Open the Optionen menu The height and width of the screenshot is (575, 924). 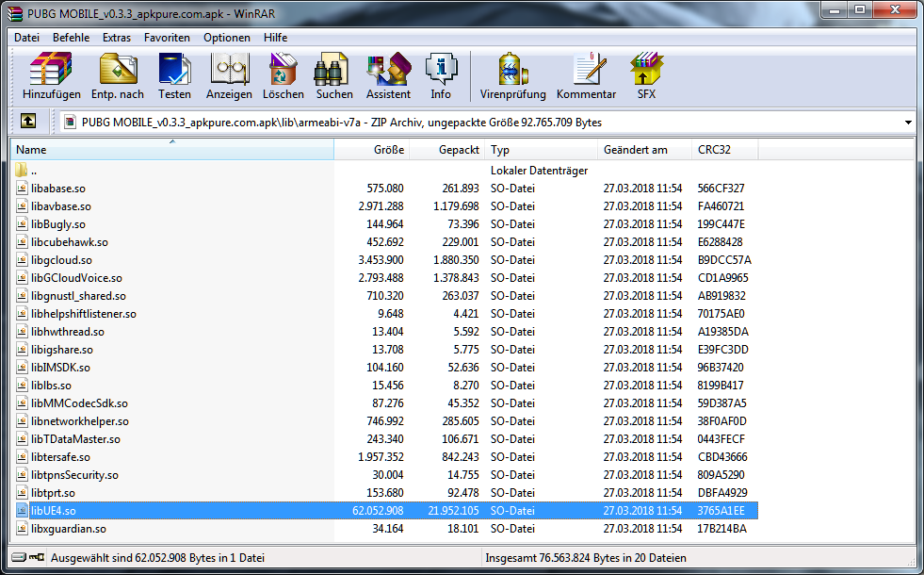coord(227,37)
